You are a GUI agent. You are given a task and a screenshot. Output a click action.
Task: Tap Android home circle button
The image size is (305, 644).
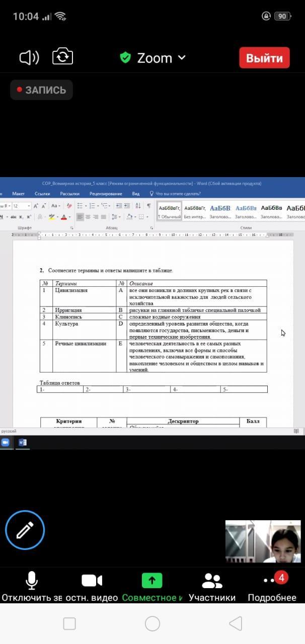click(x=152, y=624)
